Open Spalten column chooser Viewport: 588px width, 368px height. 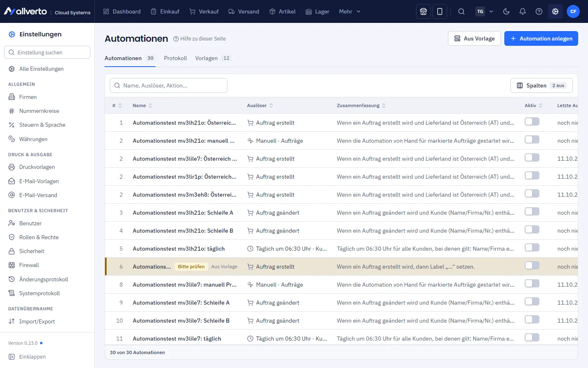point(541,85)
